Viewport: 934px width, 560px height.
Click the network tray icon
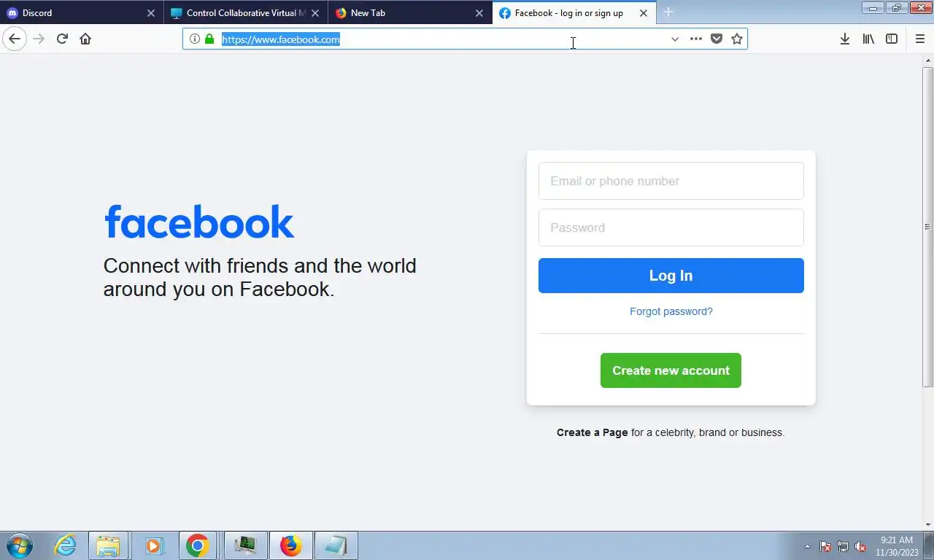pos(843,546)
